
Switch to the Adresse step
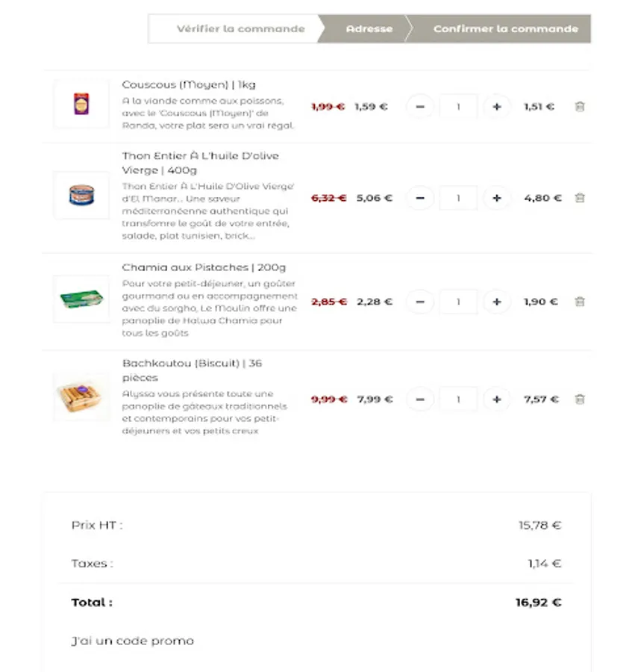click(x=369, y=29)
